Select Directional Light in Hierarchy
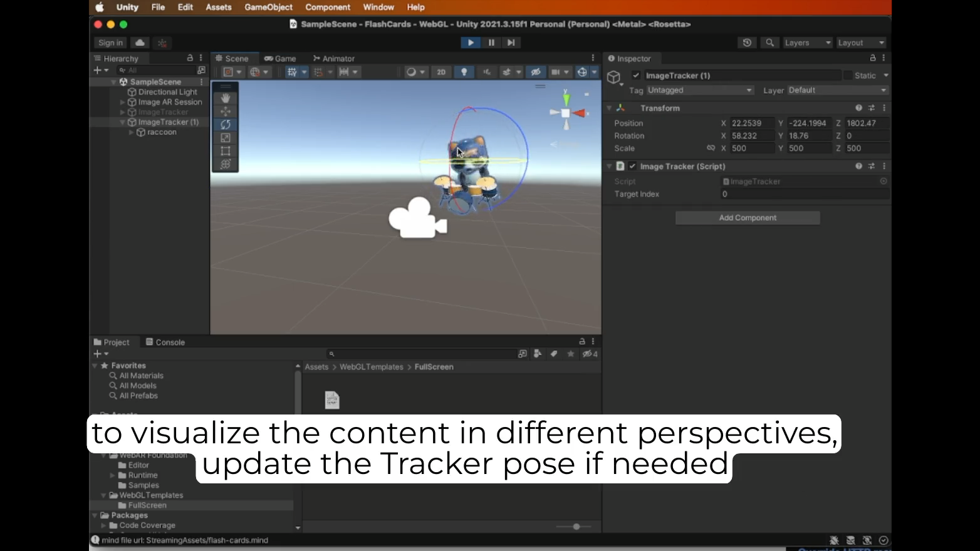The width and height of the screenshot is (980, 551). 167,92
